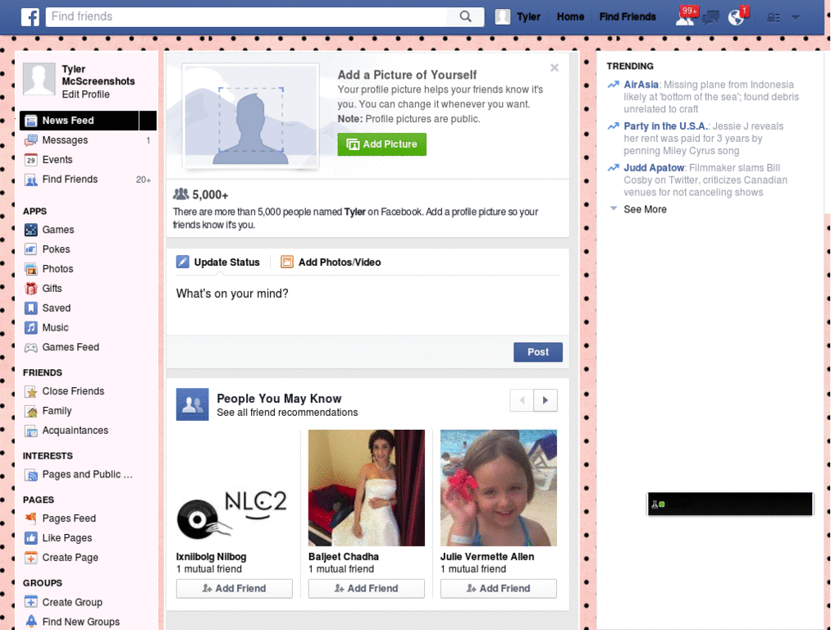Open Baljeet Chadha's profile photo
Viewport: 840px width, 630px height.
click(x=367, y=488)
